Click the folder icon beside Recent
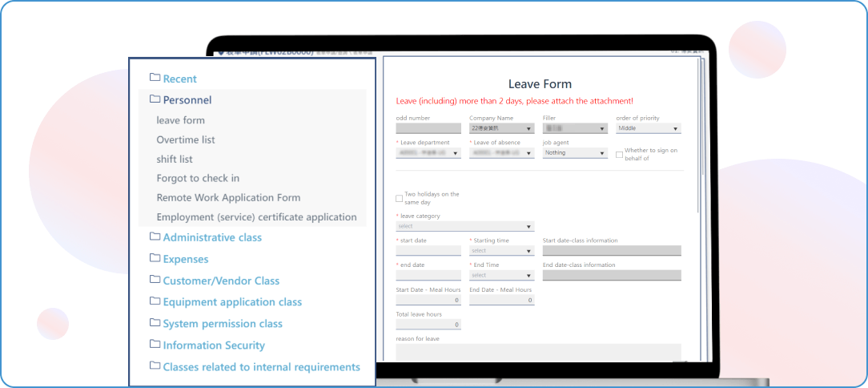 [155, 78]
